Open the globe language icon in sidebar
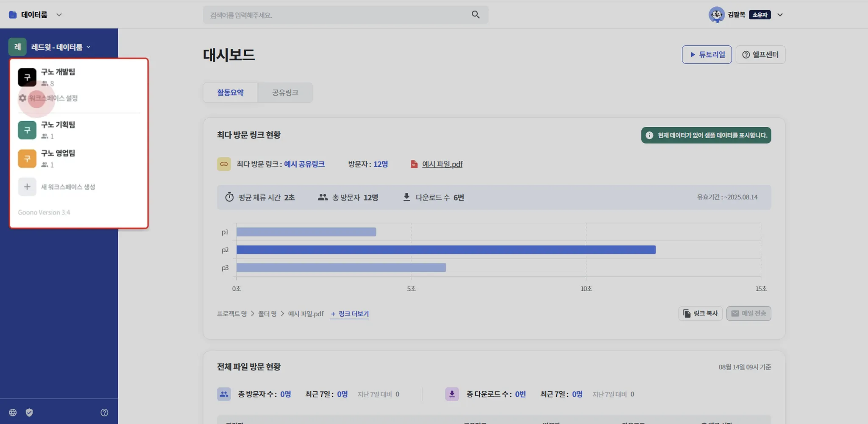 pyautogui.click(x=13, y=413)
